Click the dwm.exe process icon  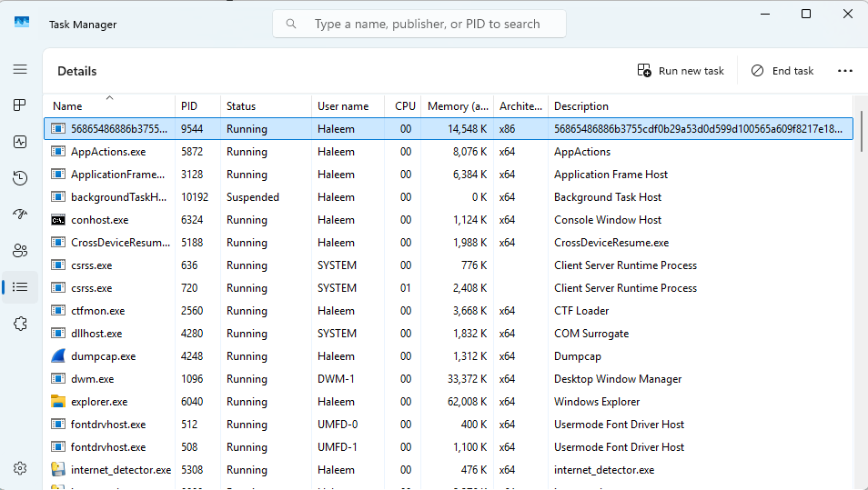coord(58,379)
